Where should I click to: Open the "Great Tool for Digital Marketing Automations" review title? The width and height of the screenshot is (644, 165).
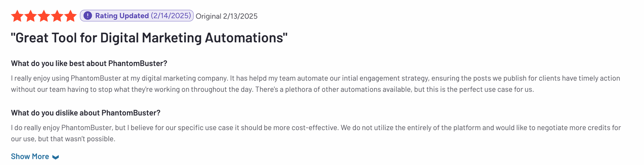[x=149, y=38]
